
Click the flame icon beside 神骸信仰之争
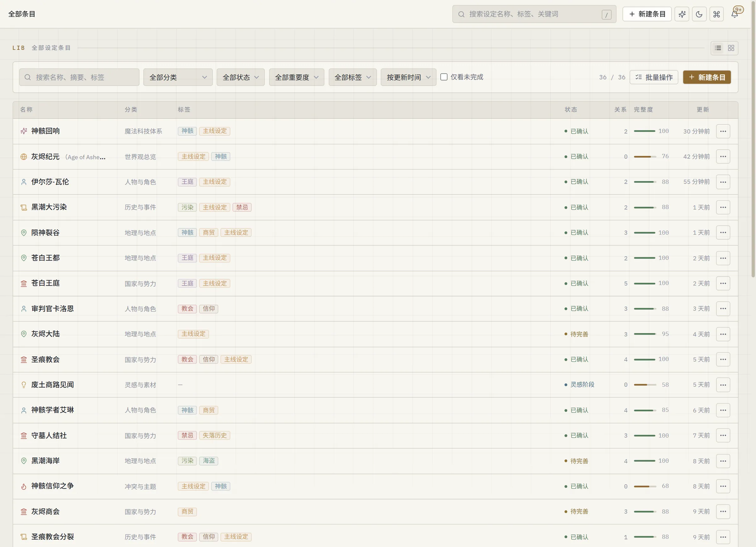tap(24, 486)
